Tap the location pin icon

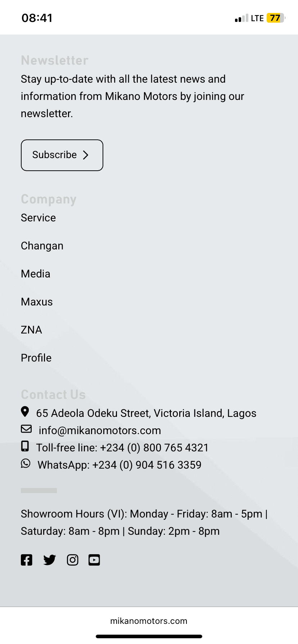tap(25, 412)
